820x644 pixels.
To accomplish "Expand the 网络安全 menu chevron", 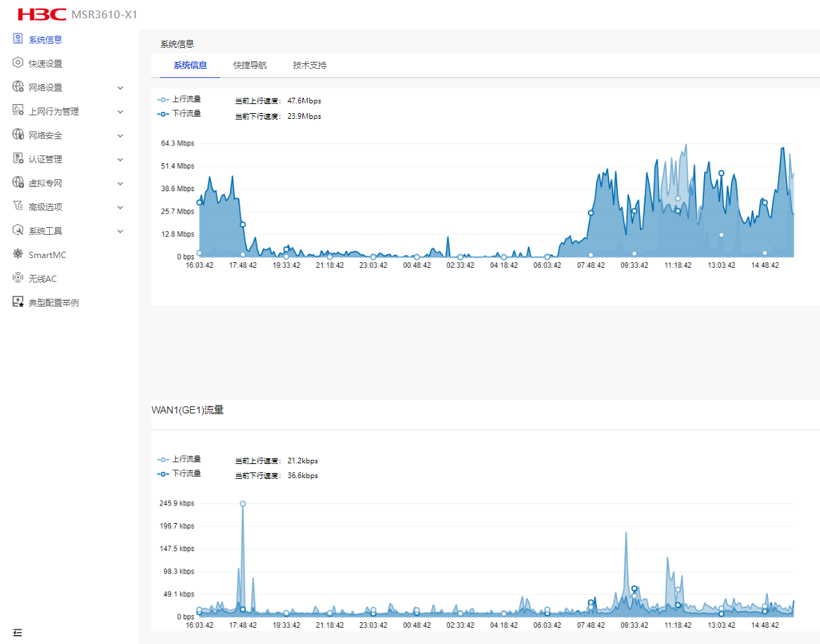I will [120, 136].
